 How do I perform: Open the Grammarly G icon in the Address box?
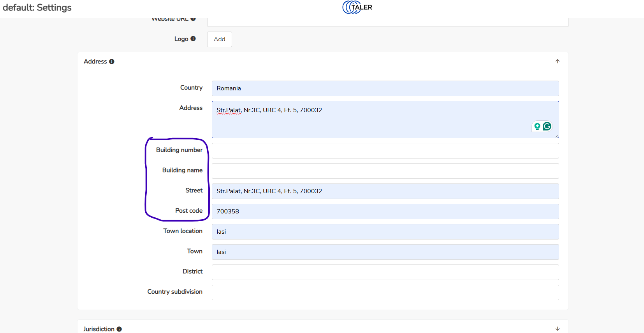click(547, 126)
